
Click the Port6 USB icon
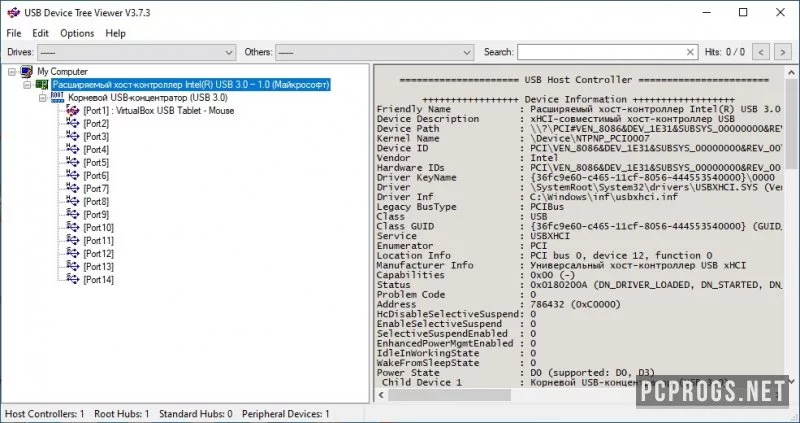pos(73,176)
